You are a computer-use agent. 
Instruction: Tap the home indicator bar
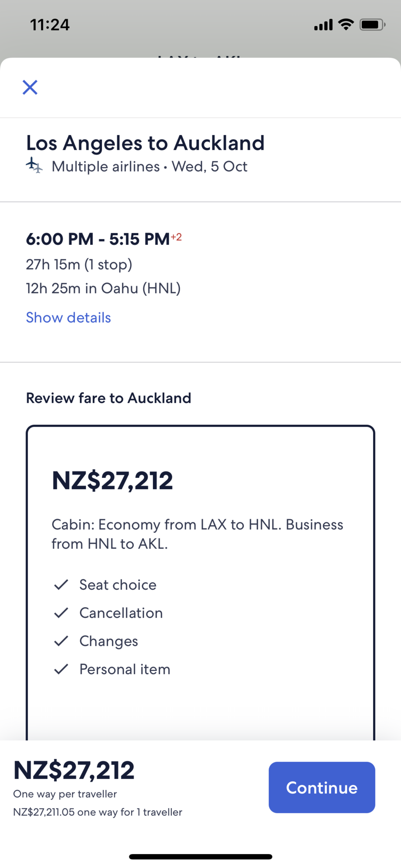200,857
